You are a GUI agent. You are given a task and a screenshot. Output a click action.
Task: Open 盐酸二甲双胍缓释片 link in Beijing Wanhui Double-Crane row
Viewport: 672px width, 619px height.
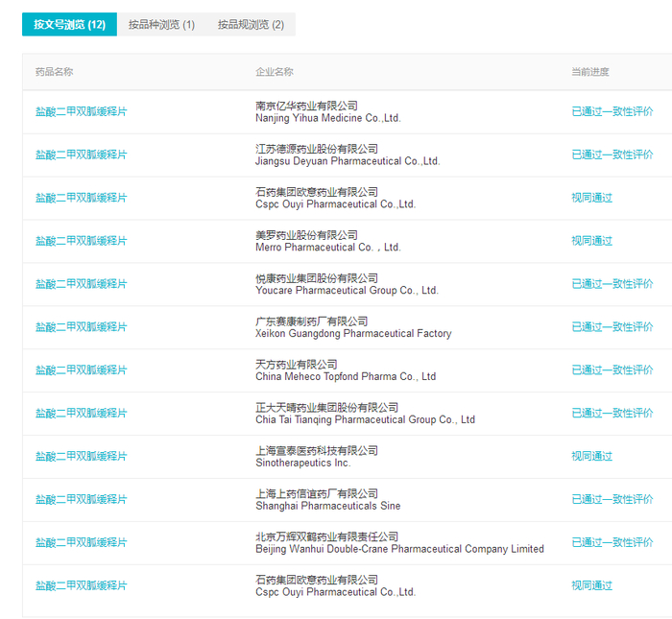pyautogui.click(x=82, y=542)
